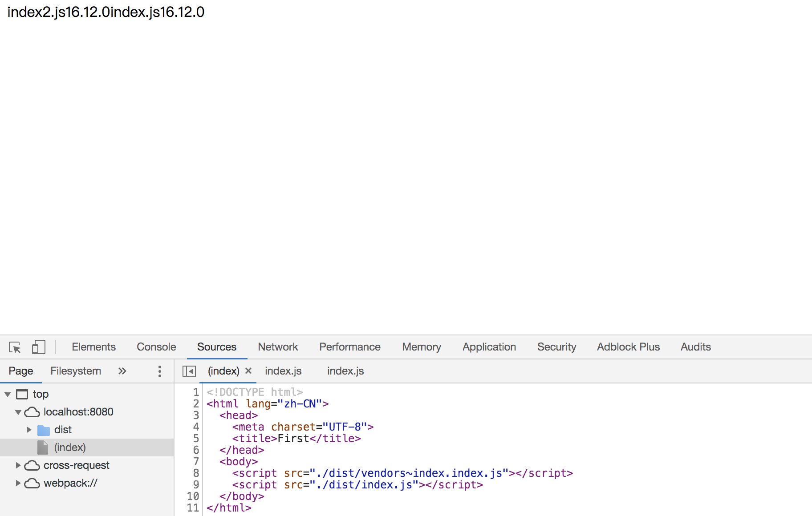Click the opening <head> tag line

coord(239,415)
